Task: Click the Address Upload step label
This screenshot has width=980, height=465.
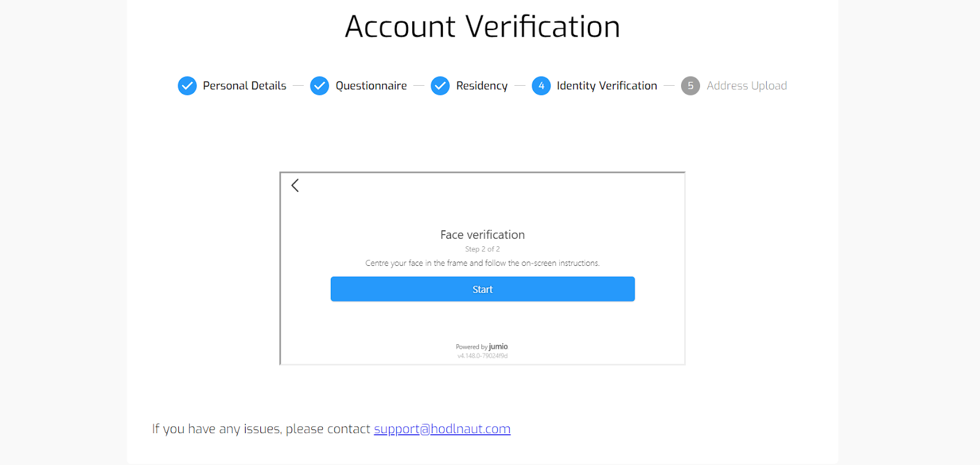Action: tap(746, 86)
